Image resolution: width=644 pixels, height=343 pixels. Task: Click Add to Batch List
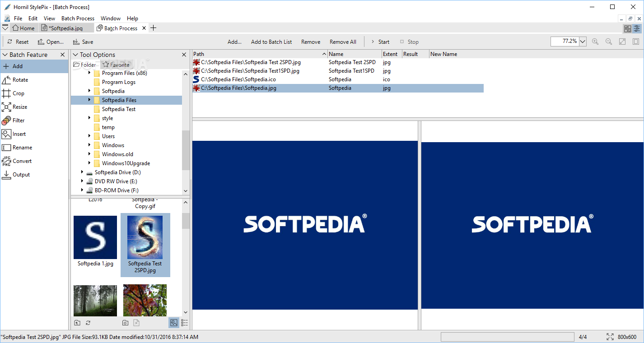pos(271,42)
